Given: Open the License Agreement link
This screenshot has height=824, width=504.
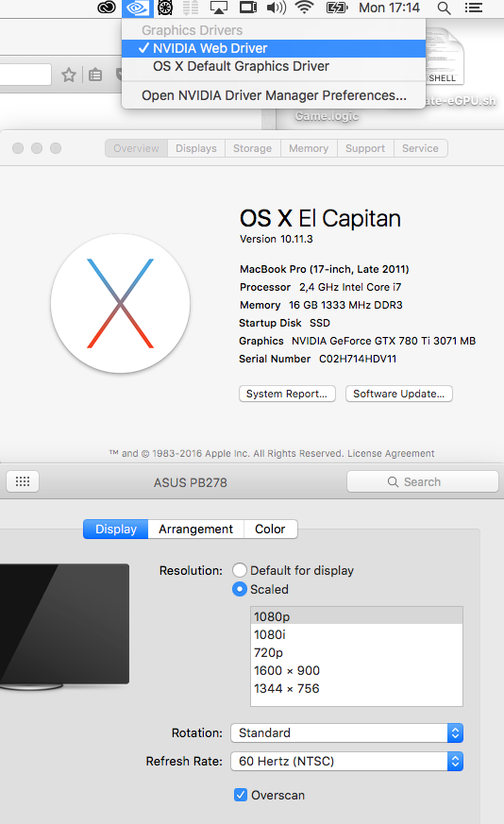Looking at the screenshot, I should click(x=391, y=453).
